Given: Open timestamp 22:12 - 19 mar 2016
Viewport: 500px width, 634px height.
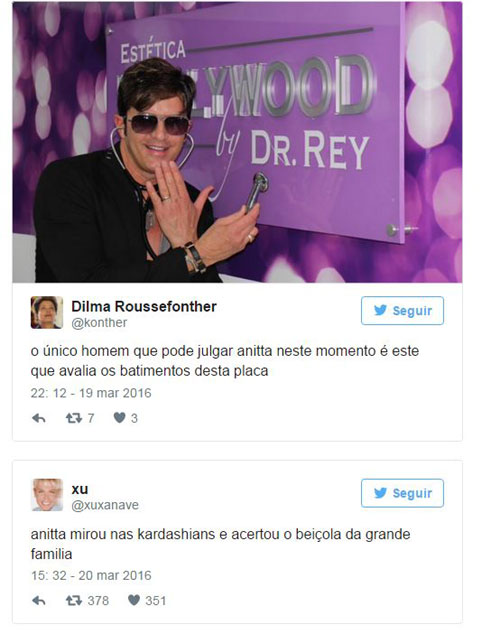Looking at the screenshot, I should [x=91, y=393].
